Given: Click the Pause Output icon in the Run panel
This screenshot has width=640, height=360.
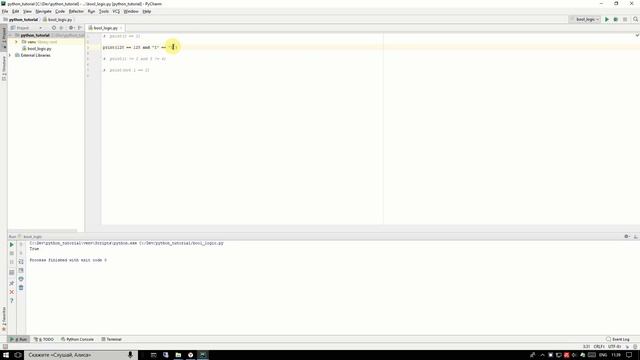Looking at the screenshot, I should pyautogui.click(x=11, y=262).
